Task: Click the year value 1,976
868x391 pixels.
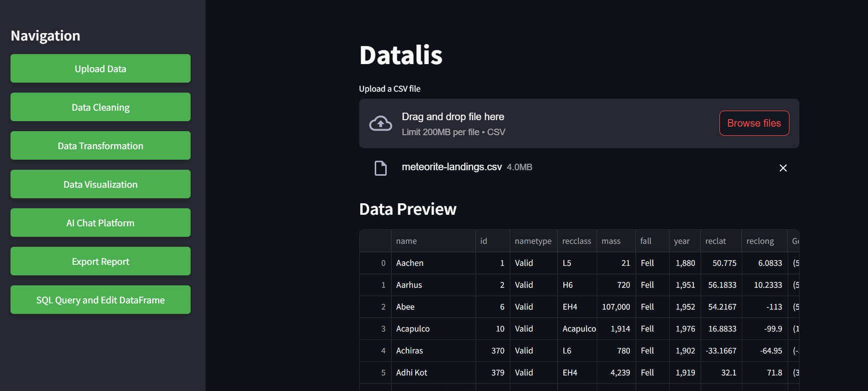Action: click(x=685, y=329)
